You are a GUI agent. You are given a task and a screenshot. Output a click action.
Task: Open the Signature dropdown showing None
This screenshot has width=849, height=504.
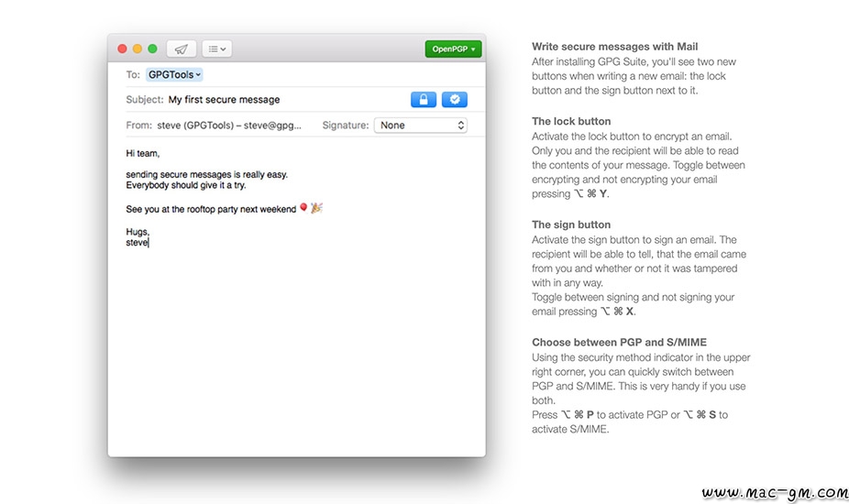pos(421,126)
